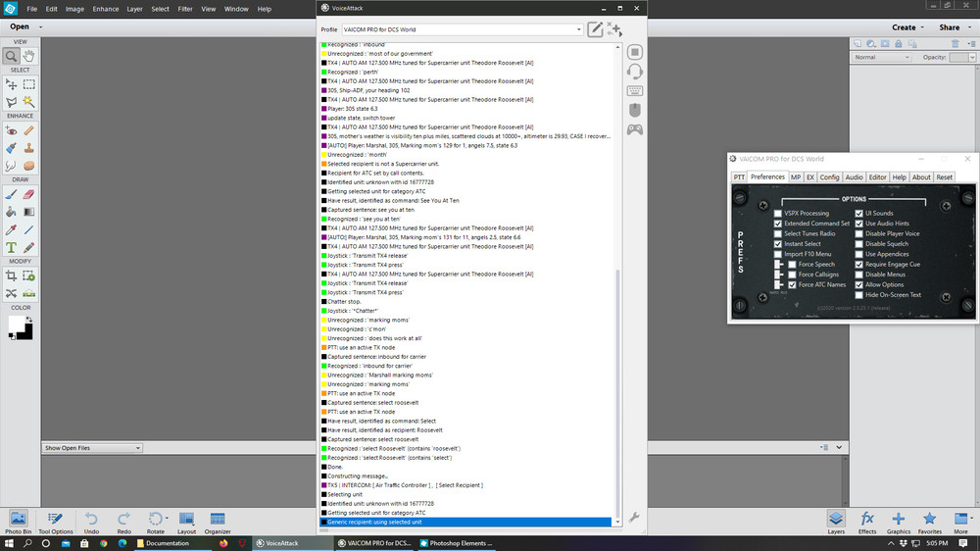Enable Hide On-Screen Text checkbox

858,295
